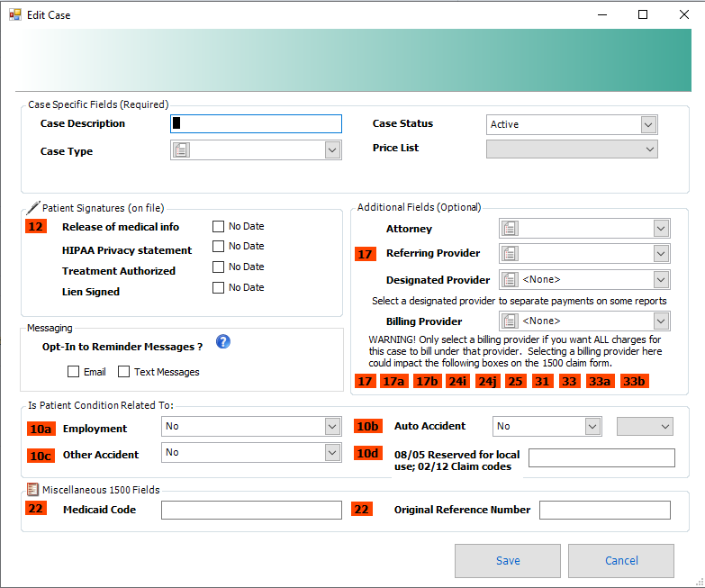The image size is (705, 588).
Task: Click the Original Reference Number field
Action: (x=604, y=511)
